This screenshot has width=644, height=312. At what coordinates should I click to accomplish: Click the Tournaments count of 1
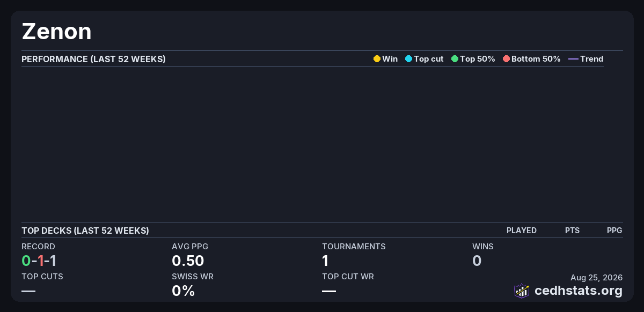pos(325,261)
